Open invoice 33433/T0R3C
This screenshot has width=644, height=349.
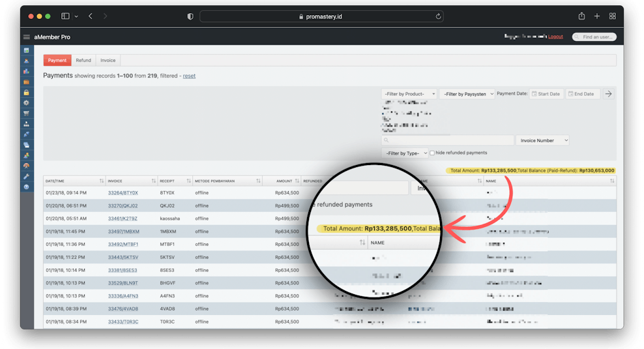coord(123,322)
